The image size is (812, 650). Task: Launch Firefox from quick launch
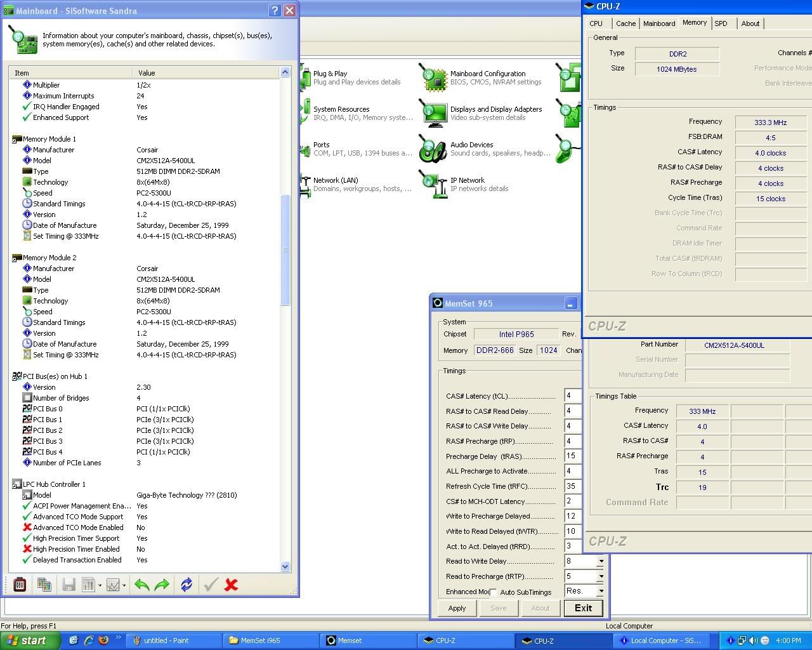[x=104, y=640]
